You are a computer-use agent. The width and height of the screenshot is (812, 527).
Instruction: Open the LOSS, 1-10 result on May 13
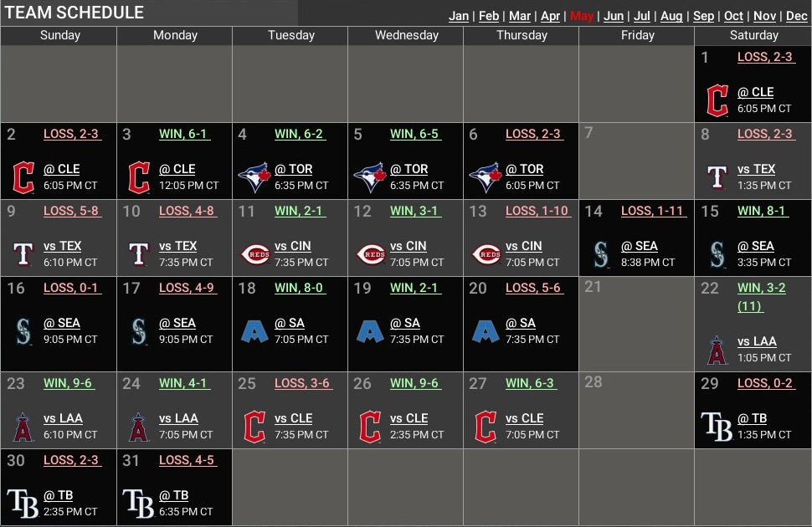[537, 211]
